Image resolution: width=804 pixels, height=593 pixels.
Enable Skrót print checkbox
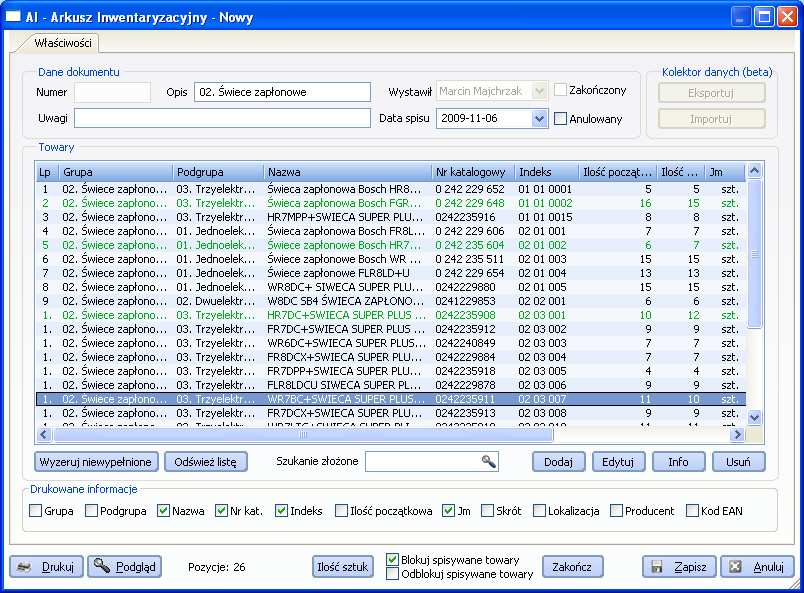488,510
